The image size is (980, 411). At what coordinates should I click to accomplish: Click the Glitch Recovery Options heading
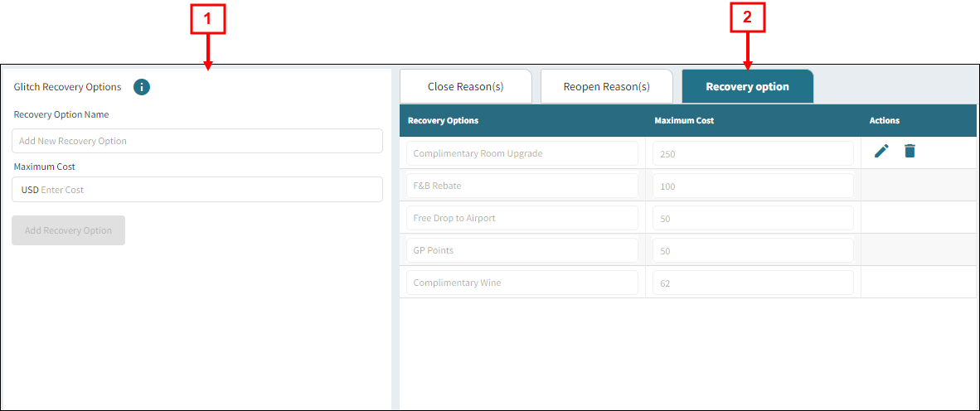pos(67,87)
